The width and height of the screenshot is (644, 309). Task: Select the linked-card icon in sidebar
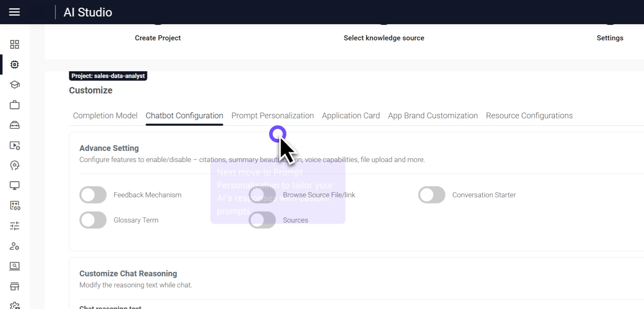point(14,206)
